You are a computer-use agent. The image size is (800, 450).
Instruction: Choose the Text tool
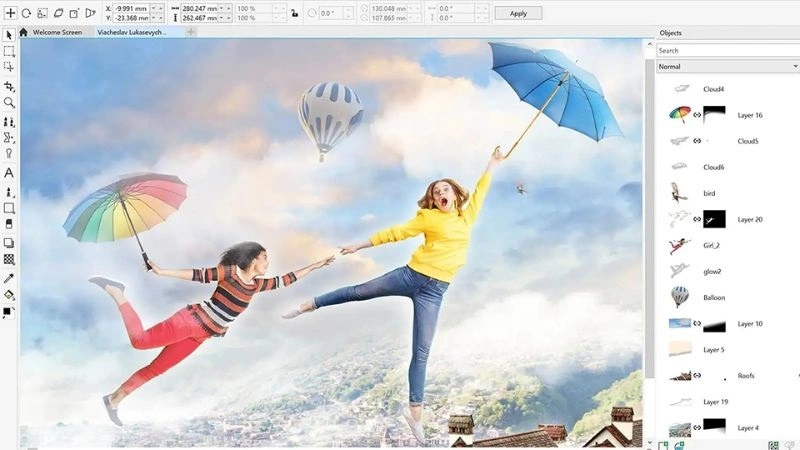(x=9, y=172)
